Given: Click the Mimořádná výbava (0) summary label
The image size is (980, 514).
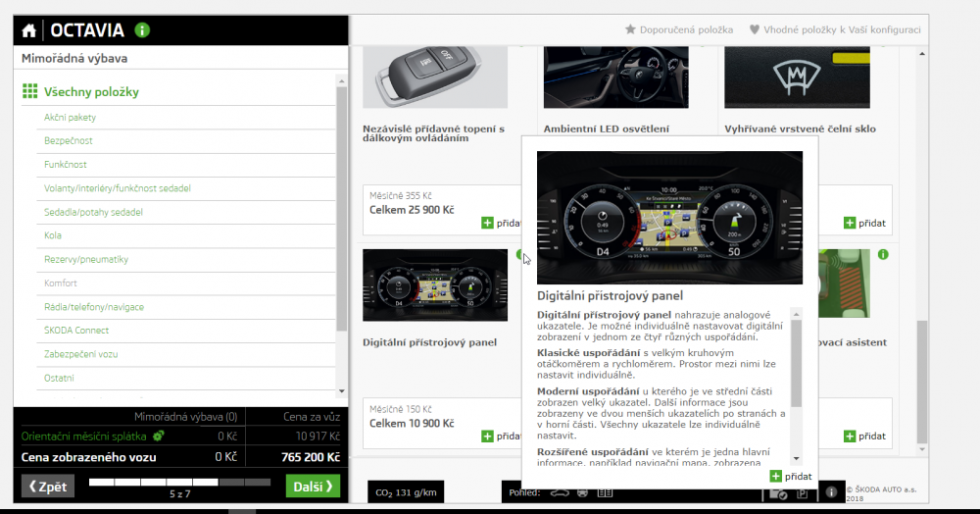Looking at the screenshot, I should pyautogui.click(x=185, y=417).
